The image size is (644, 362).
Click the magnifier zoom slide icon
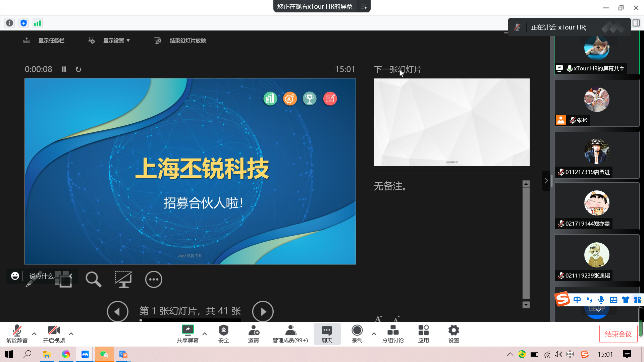click(93, 279)
